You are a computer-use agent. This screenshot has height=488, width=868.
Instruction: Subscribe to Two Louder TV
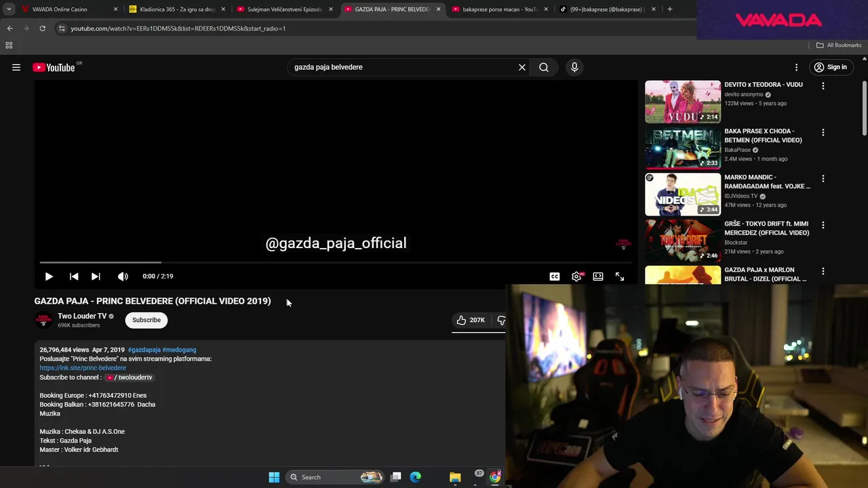pos(146,320)
